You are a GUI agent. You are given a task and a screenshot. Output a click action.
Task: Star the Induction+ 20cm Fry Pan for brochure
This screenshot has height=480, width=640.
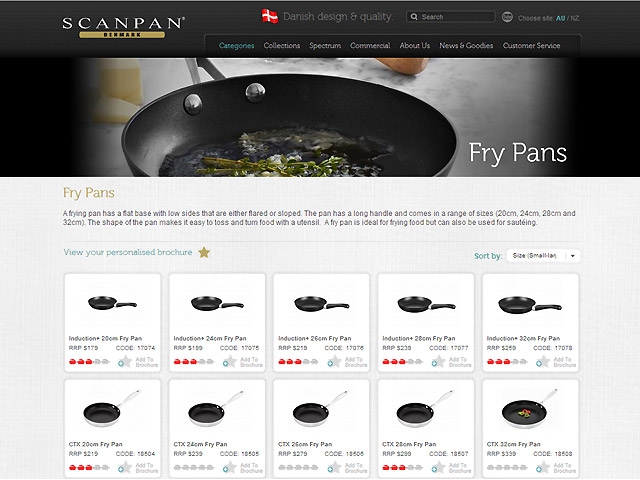[126, 361]
